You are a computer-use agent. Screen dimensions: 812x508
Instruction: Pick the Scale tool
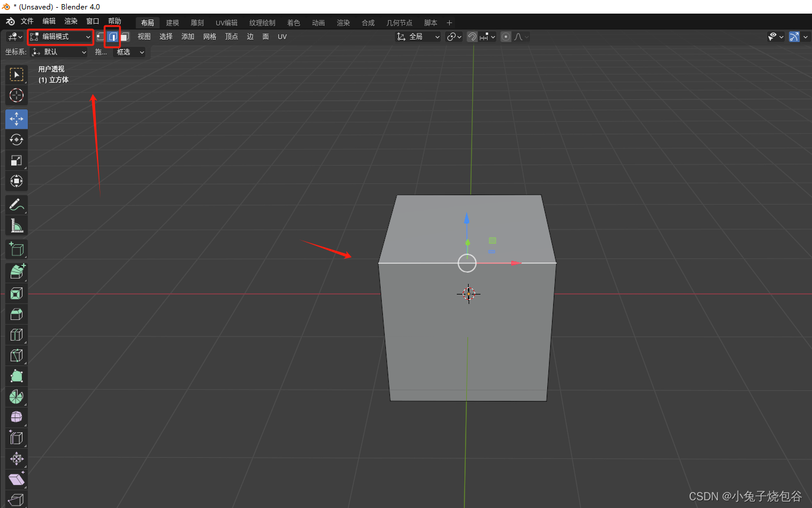[x=17, y=160]
